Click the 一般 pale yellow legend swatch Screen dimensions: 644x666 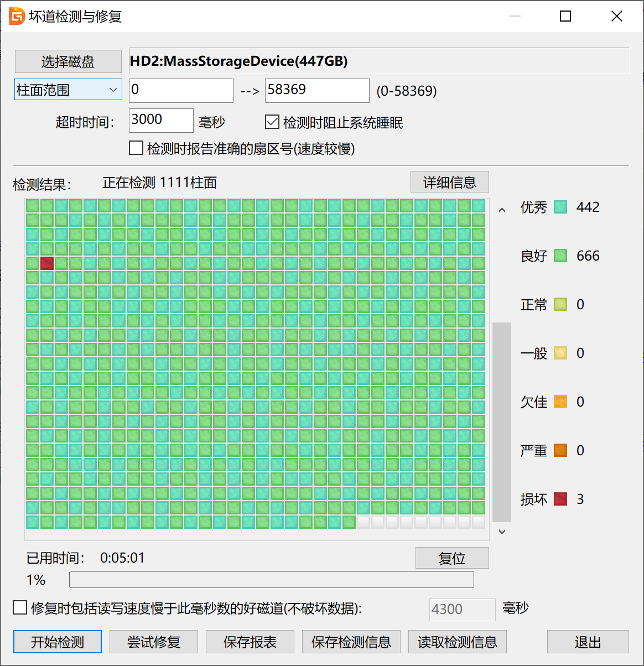[560, 353]
